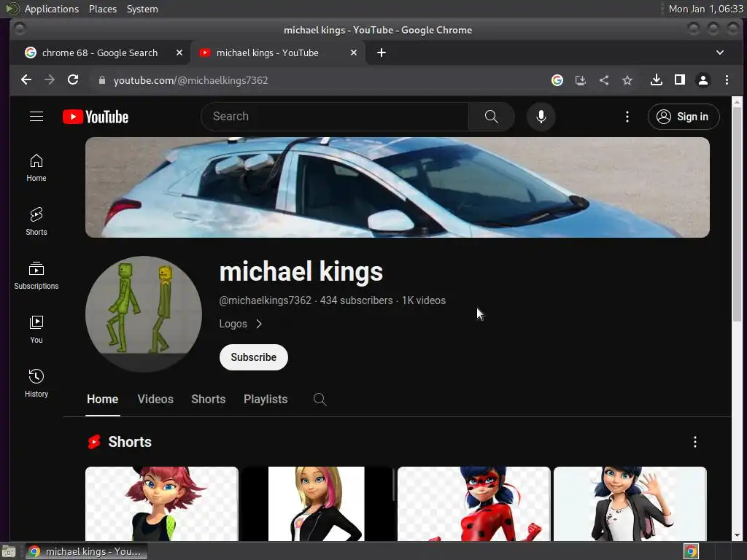Close the chrome 68 Google Search tab
The width and height of the screenshot is (747, 560).
pyautogui.click(x=179, y=52)
